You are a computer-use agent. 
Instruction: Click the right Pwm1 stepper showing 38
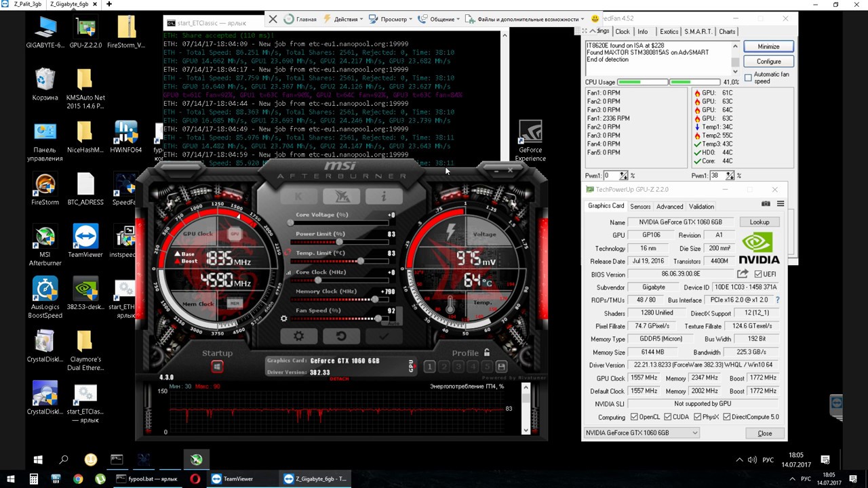[730, 176]
